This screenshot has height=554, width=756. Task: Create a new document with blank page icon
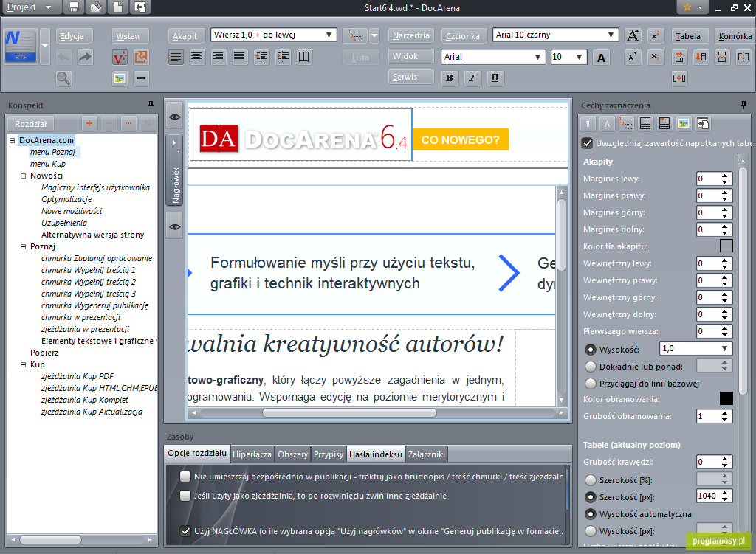tap(118, 7)
